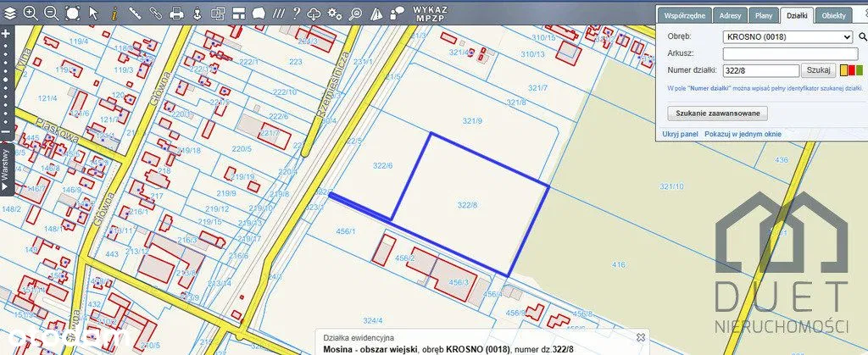Screen dimensions: 868x355
Task: Switch to the Współrzędne tab
Action: 685,16
